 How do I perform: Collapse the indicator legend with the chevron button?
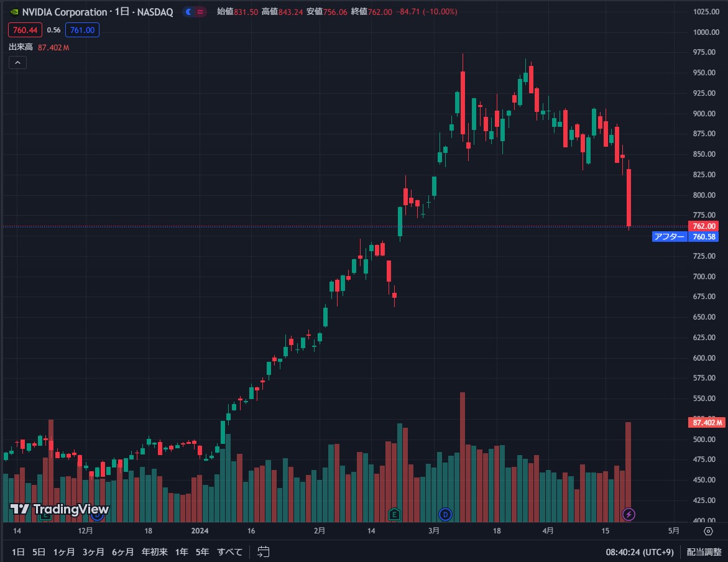click(17, 62)
